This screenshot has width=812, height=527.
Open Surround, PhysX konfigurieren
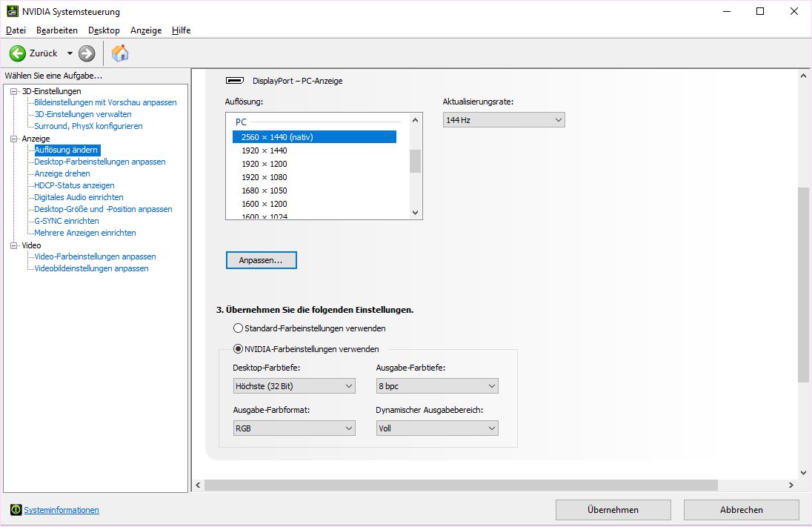tap(88, 127)
